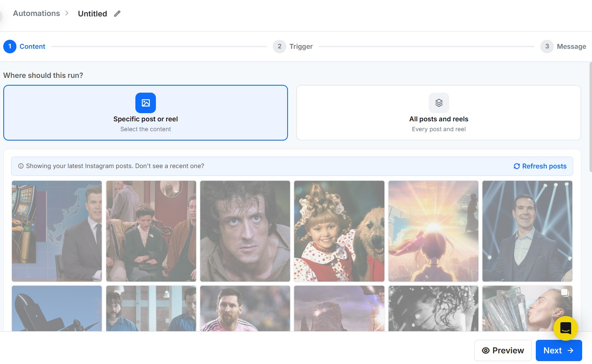
Task: Open the yellow chat support widget
Action: 565,328
